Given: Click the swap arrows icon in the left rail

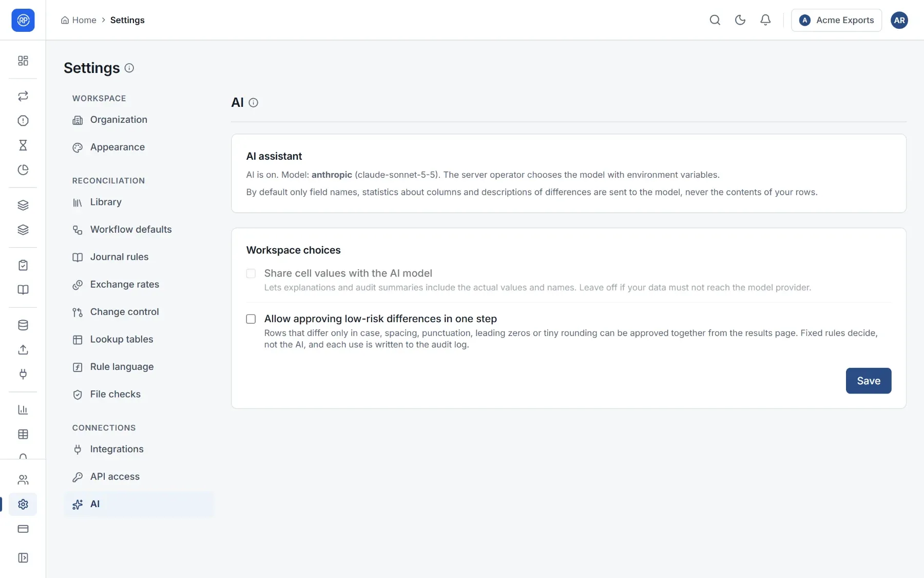Looking at the screenshot, I should [x=23, y=96].
